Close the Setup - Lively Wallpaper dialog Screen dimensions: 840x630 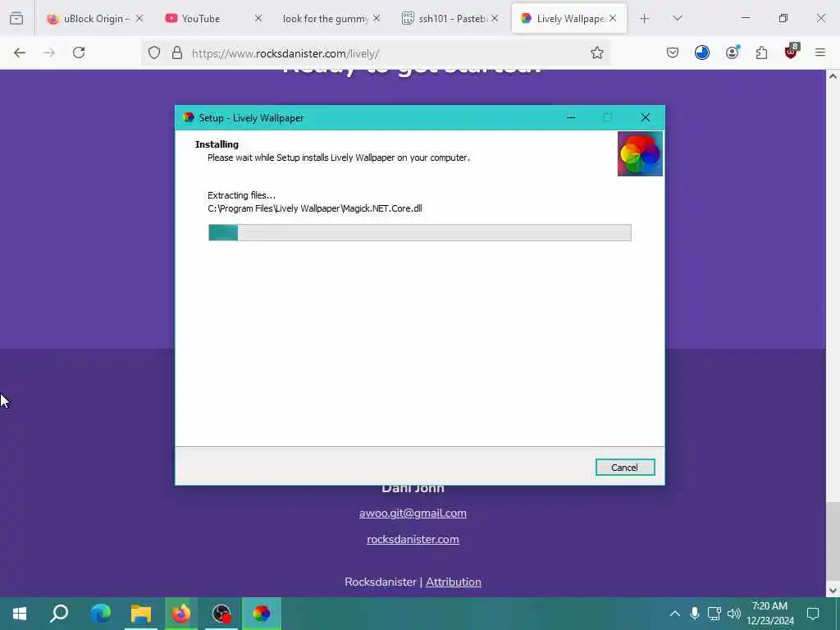click(x=645, y=117)
